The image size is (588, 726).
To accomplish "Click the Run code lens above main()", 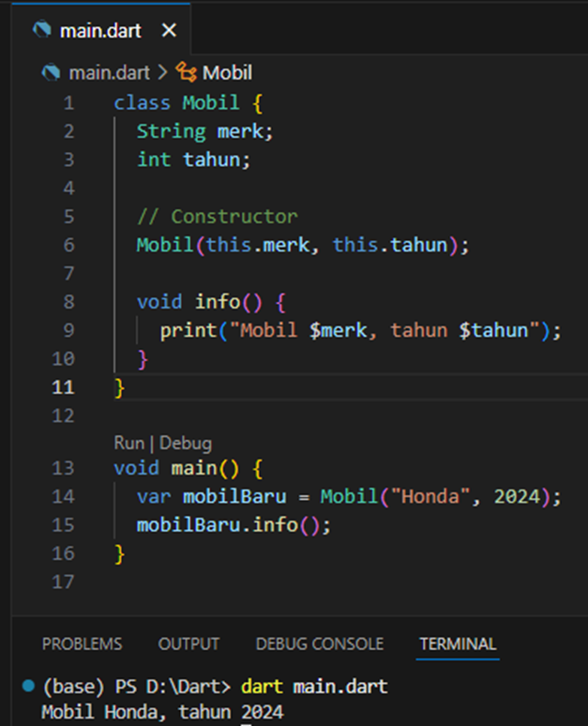I will tap(128, 443).
